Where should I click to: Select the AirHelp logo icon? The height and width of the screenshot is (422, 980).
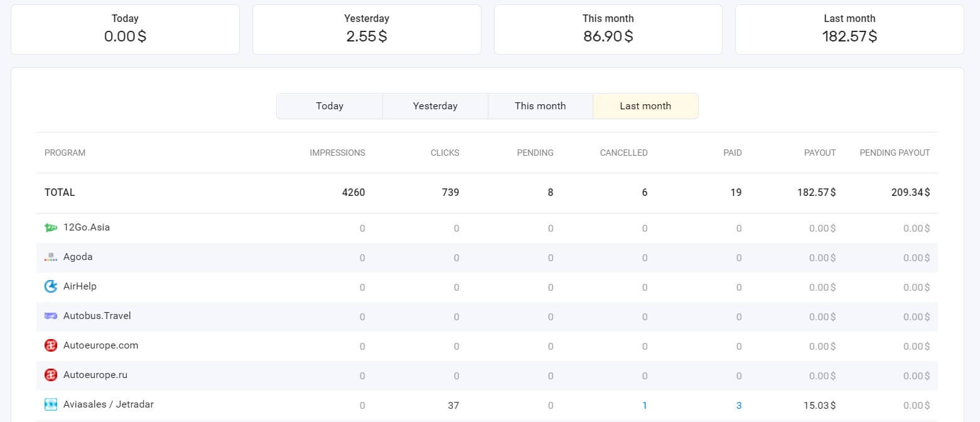coord(50,286)
